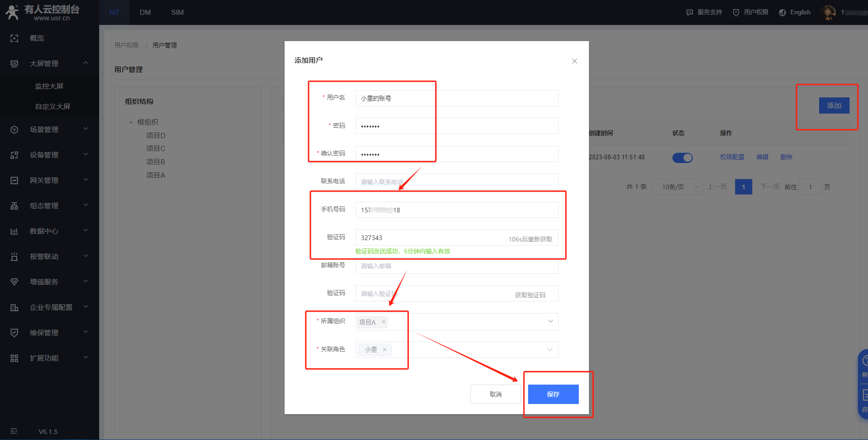Click 获取验证码 for email verification
Viewport: 868px width, 440px height.
(530, 295)
